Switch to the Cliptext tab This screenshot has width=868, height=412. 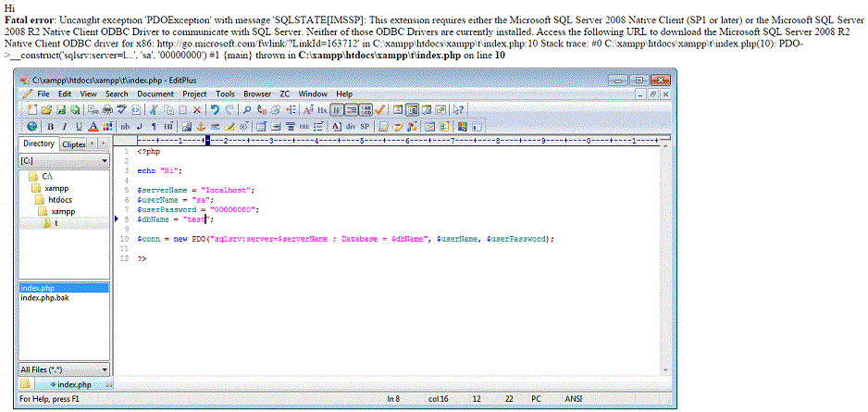(x=73, y=144)
